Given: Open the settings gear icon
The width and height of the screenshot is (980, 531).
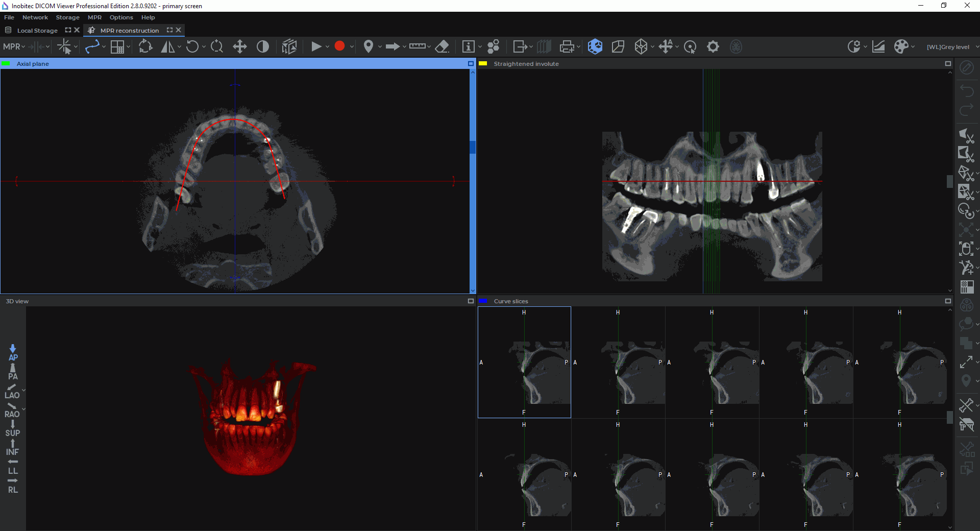Looking at the screenshot, I should pos(713,47).
